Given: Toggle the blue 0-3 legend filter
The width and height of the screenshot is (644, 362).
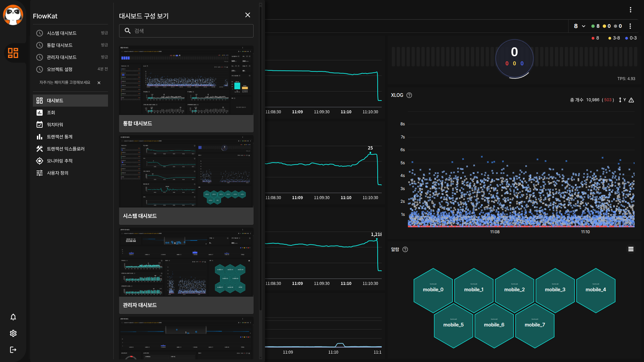Looking at the screenshot, I should click(x=631, y=38).
